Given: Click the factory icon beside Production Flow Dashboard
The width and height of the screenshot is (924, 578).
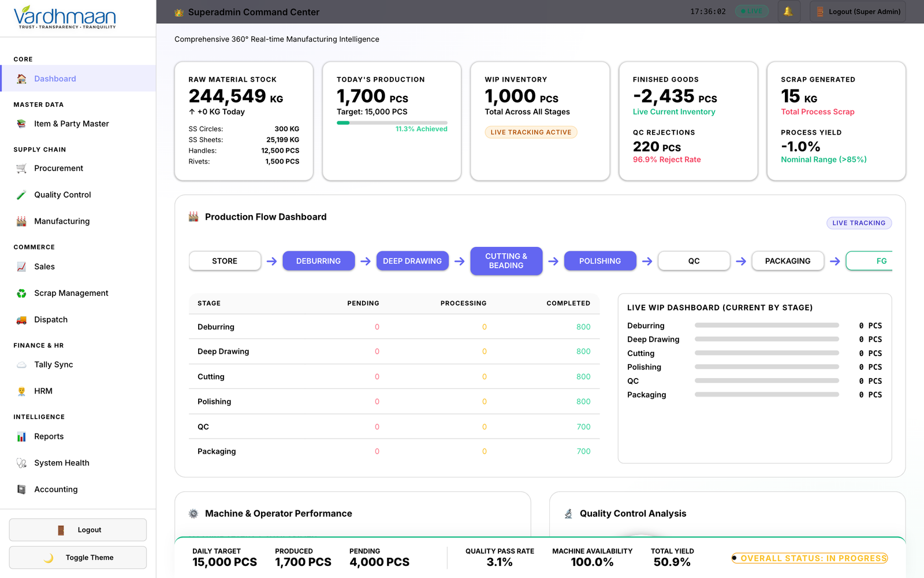Looking at the screenshot, I should 193,217.
